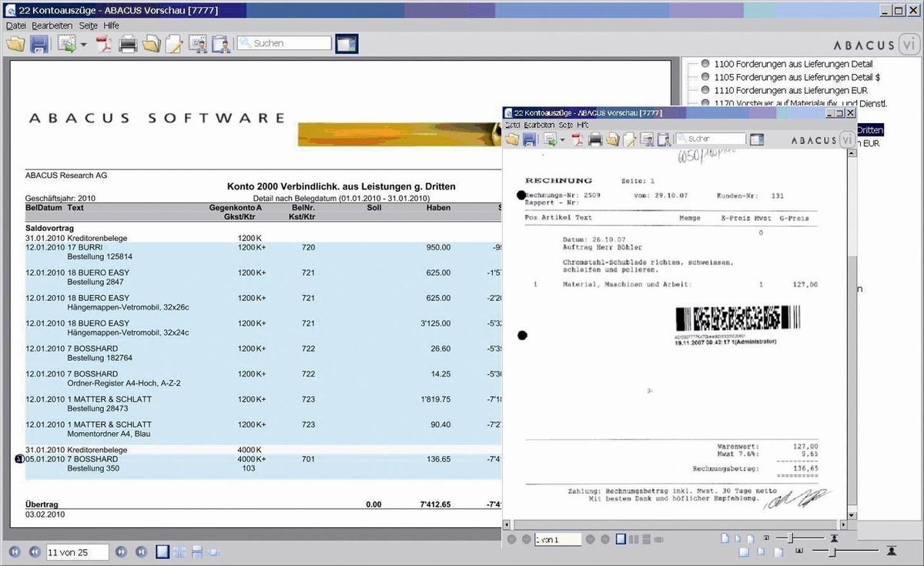Click the rightmost view mode icon in main window
This screenshot has height=566, width=924.
coord(213,551)
